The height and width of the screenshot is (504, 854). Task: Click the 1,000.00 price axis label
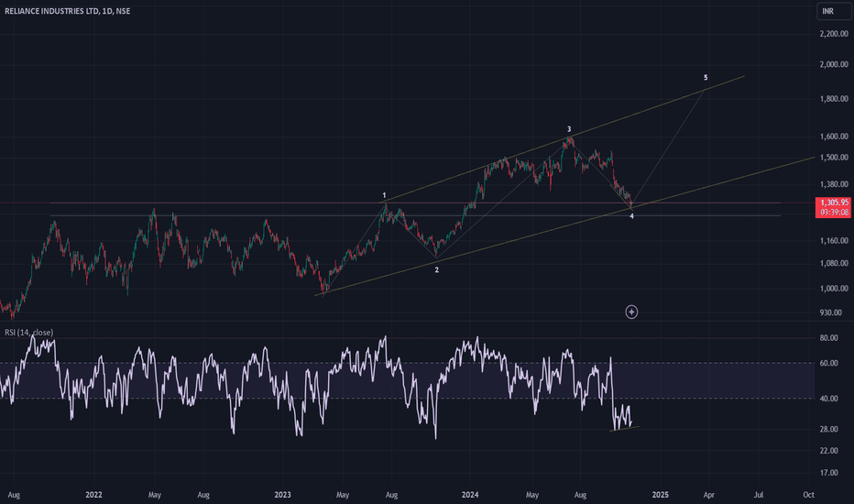click(x=834, y=289)
